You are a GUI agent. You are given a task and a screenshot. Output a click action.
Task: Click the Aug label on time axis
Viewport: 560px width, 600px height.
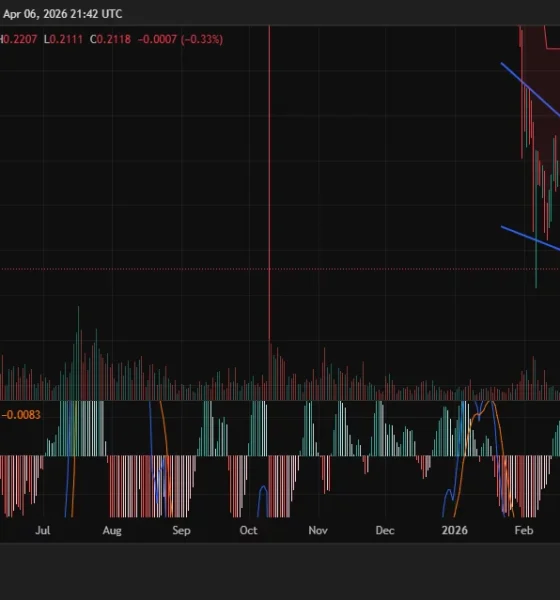click(112, 530)
